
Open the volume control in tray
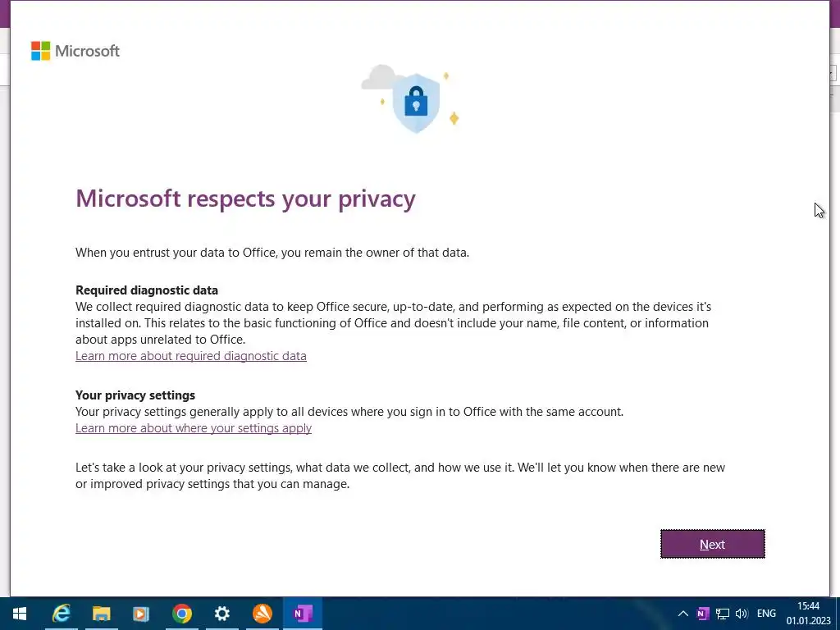pos(742,614)
